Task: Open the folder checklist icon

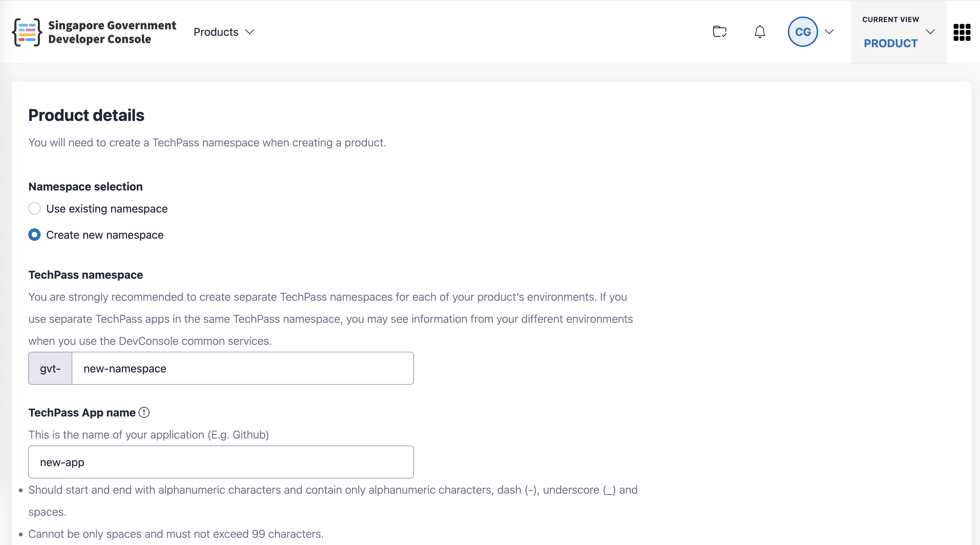Action: pyautogui.click(x=719, y=32)
